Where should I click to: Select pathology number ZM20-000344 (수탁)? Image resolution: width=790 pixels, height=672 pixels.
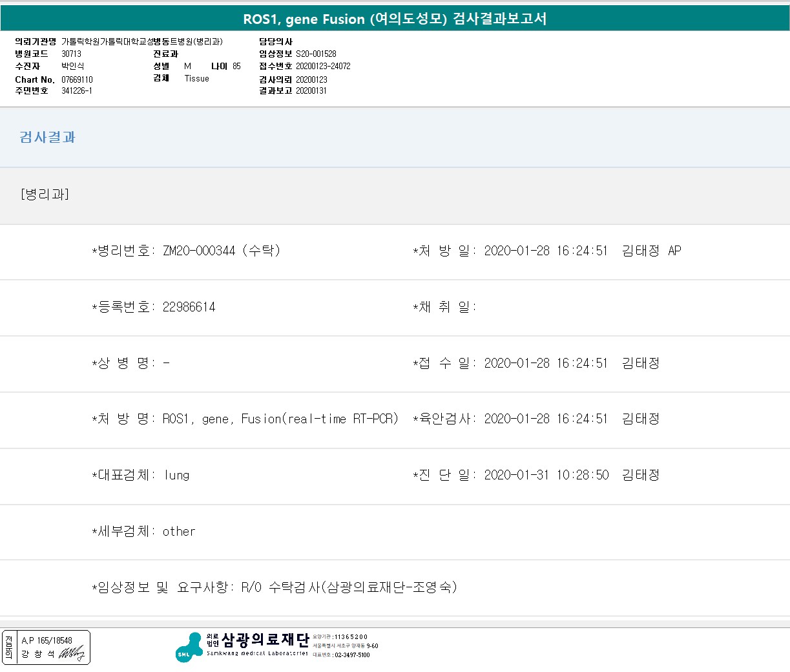(222, 251)
